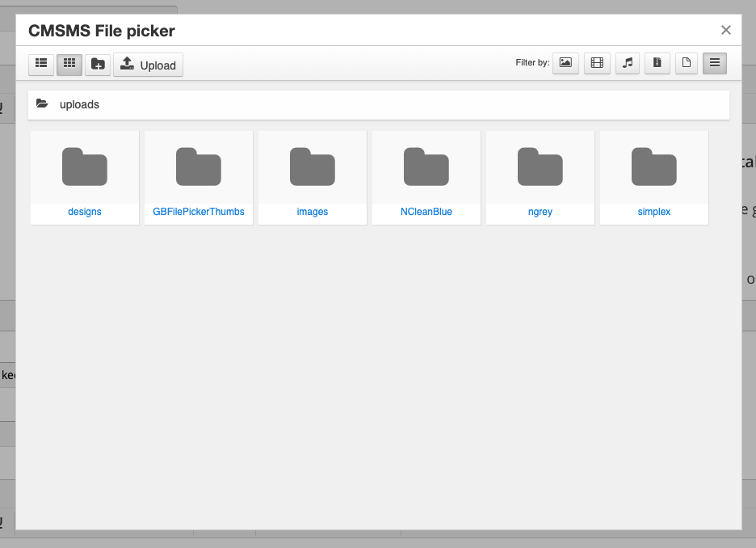Switch to grid thumbnail view
Viewport: 756px width, 548px height.
pos(69,64)
